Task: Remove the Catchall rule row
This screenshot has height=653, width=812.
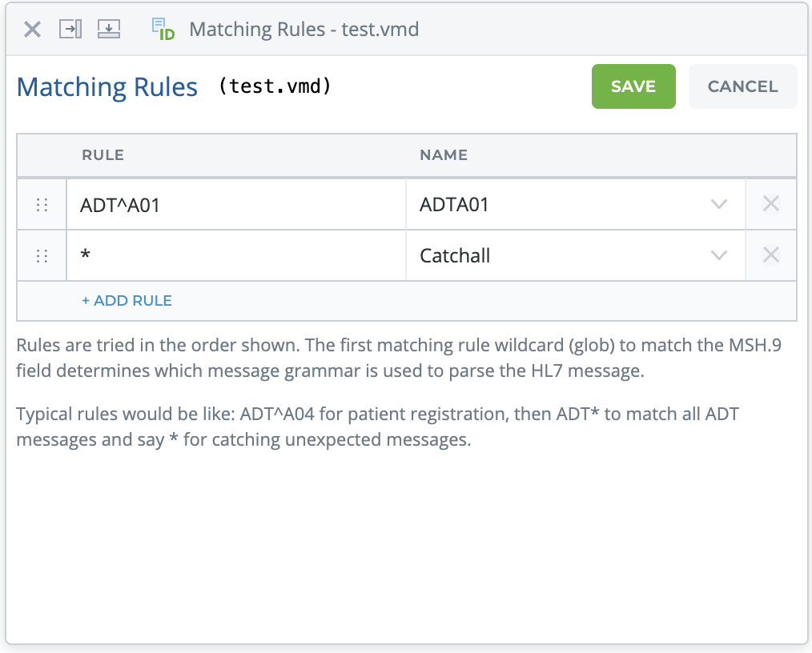Action: pyautogui.click(x=770, y=256)
